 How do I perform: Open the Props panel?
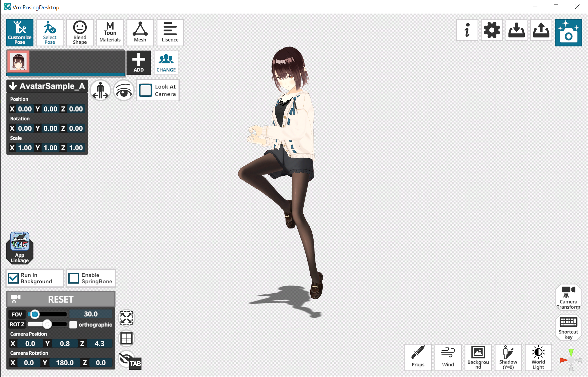tap(418, 357)
